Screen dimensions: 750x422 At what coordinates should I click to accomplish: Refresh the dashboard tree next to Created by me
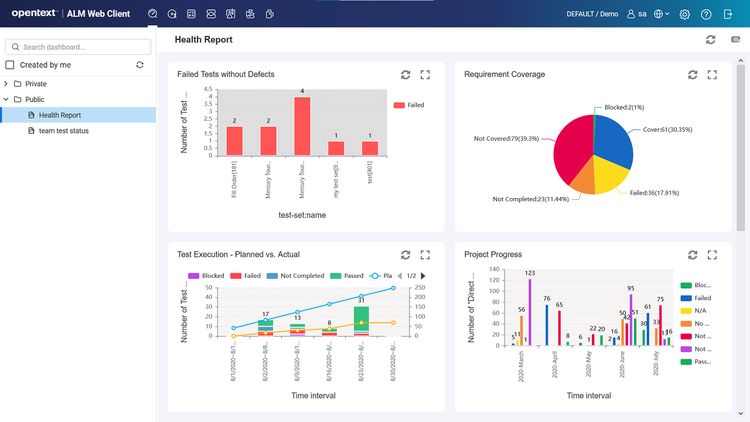point(140,65)
